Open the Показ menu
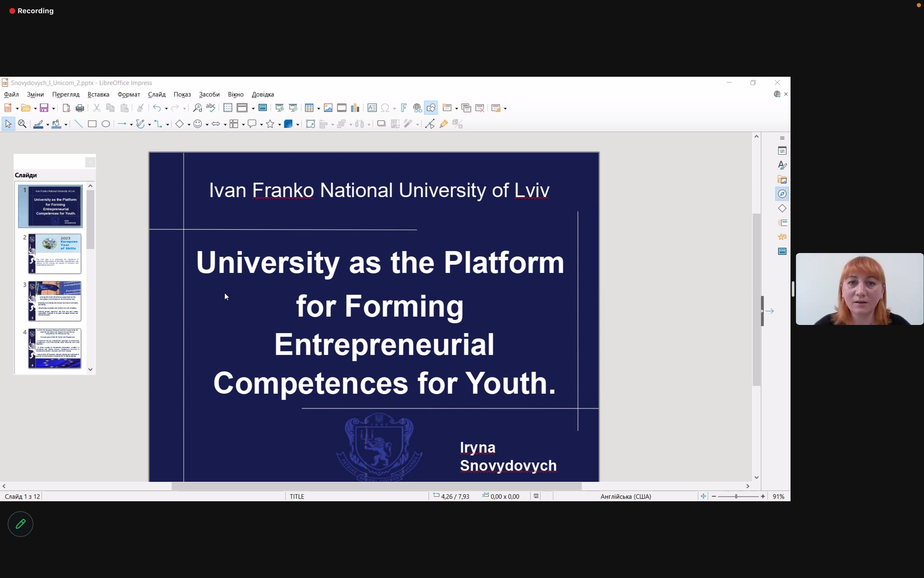This screenshot has height=578, width=924. point(182,94)
